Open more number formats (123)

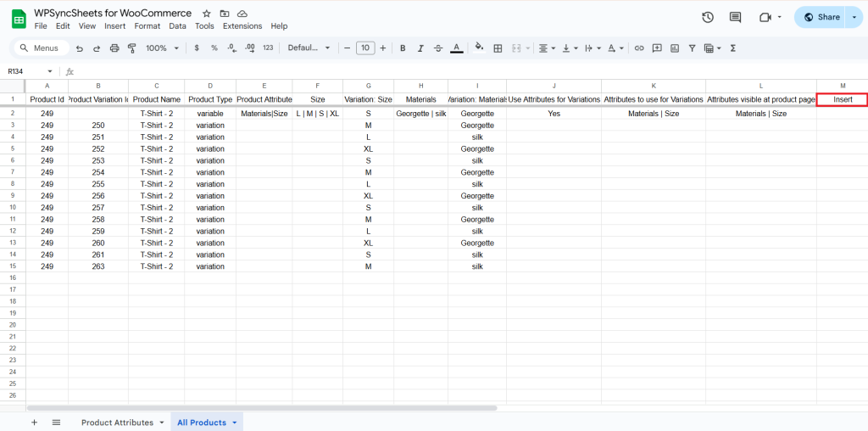tap(268, 48)
